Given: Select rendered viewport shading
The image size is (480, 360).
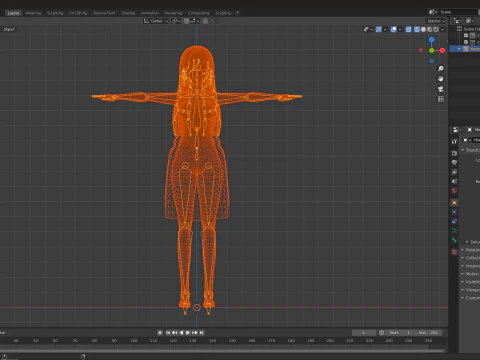Looking at the screenshot, I should (x=436, y=29).
